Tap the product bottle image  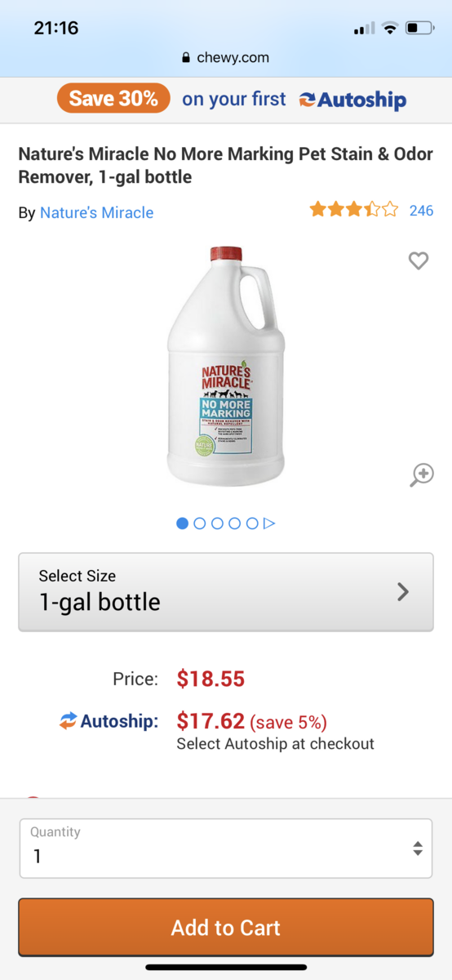tap(226, 366)
